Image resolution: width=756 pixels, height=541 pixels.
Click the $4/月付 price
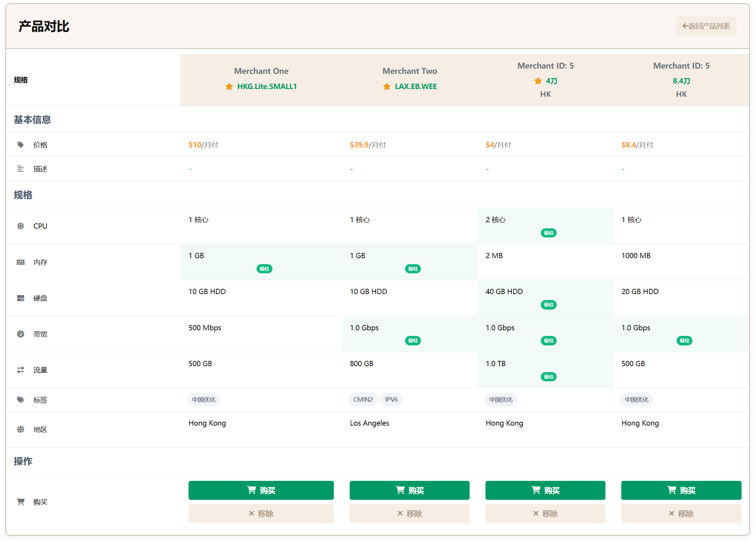(498, 145)
